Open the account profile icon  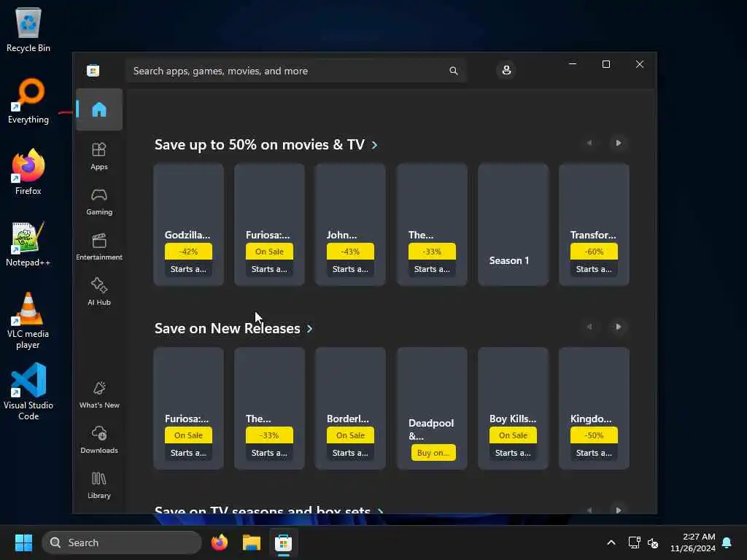click(506, 70)
